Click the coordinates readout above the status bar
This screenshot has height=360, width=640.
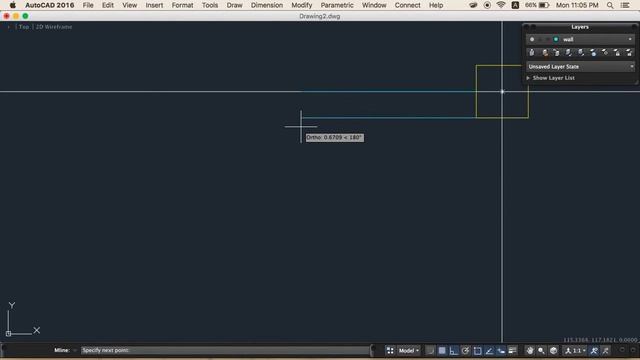point(600,340)
